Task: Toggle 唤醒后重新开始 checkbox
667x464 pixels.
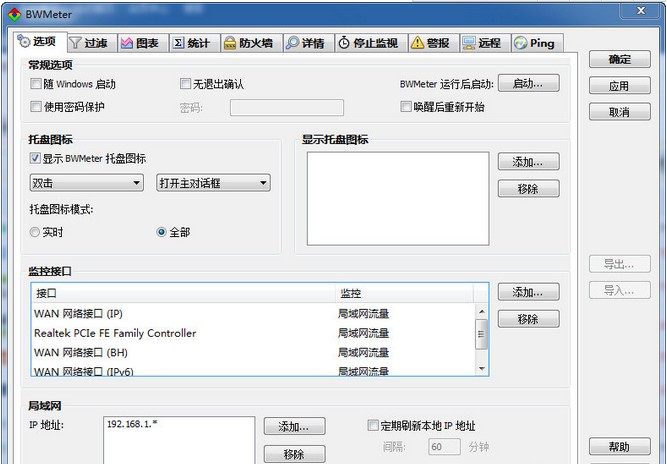Action: 406,106
